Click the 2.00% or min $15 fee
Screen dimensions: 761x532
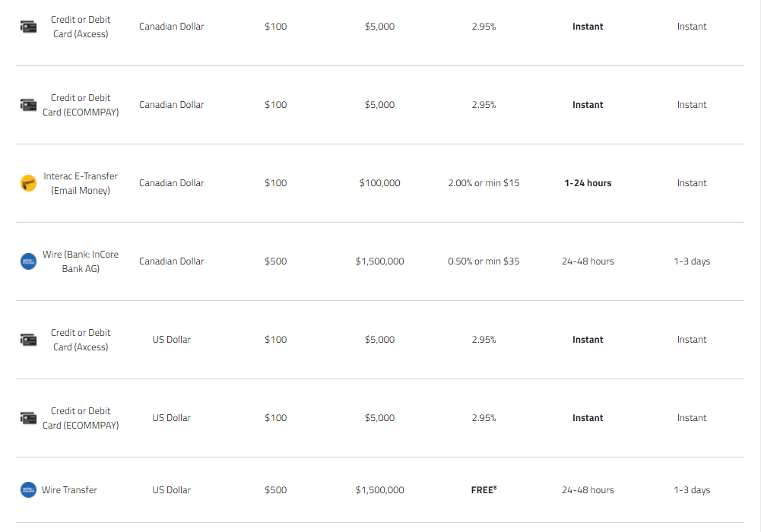pos(484,183)
